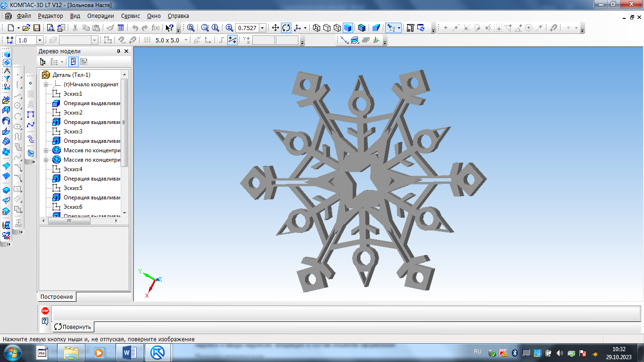This screenshot has width=644, height=362.
Task: Open the Сервис menu
Action: click(x=131, y=16)
